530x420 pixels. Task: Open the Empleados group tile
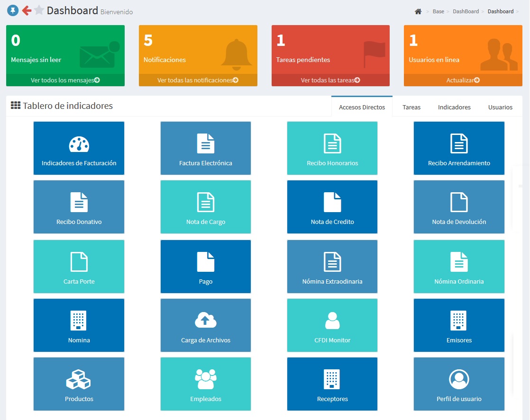[x=206, y=384]
